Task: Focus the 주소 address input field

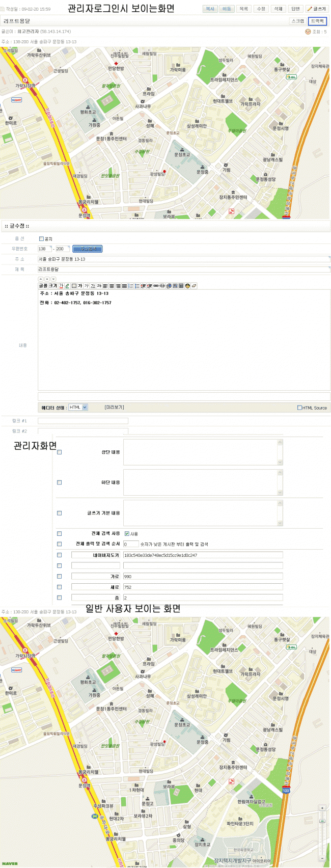Action: tap(184, 259)
